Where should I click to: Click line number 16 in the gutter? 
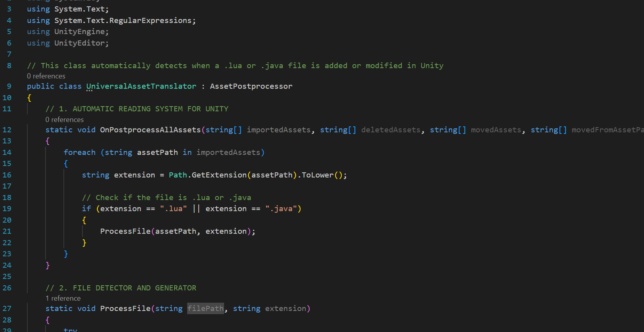point(7,175)
